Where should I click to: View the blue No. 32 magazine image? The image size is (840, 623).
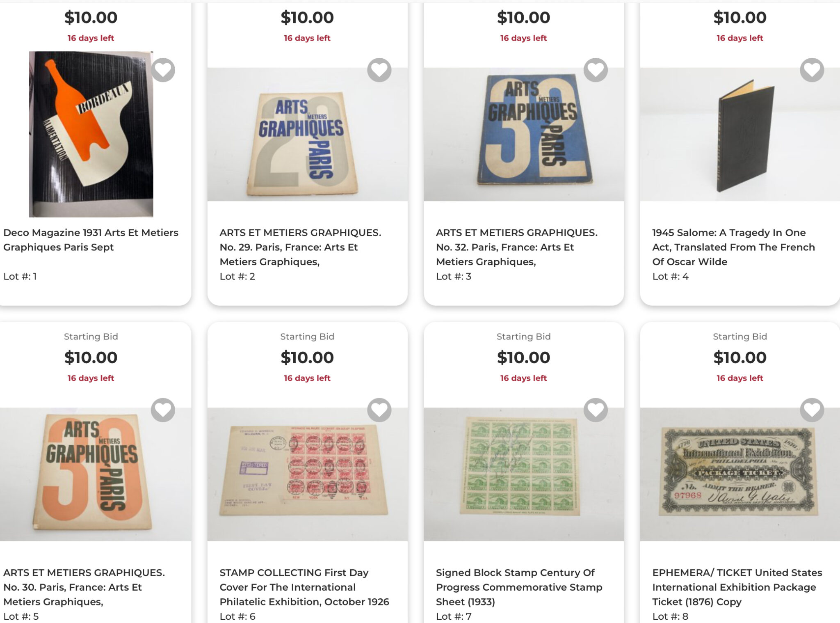(x=524, y=134)
